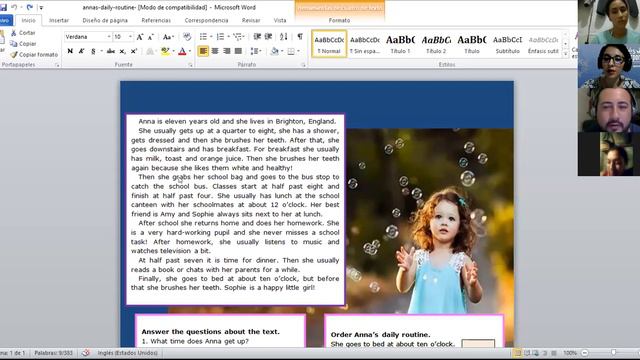Redo the last action
Screen dimensions: 640x360
[30, 7]
